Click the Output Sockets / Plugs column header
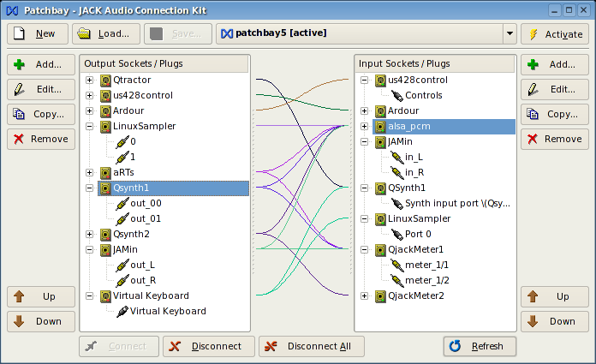The image size is (596, 364). pos(164,64)
